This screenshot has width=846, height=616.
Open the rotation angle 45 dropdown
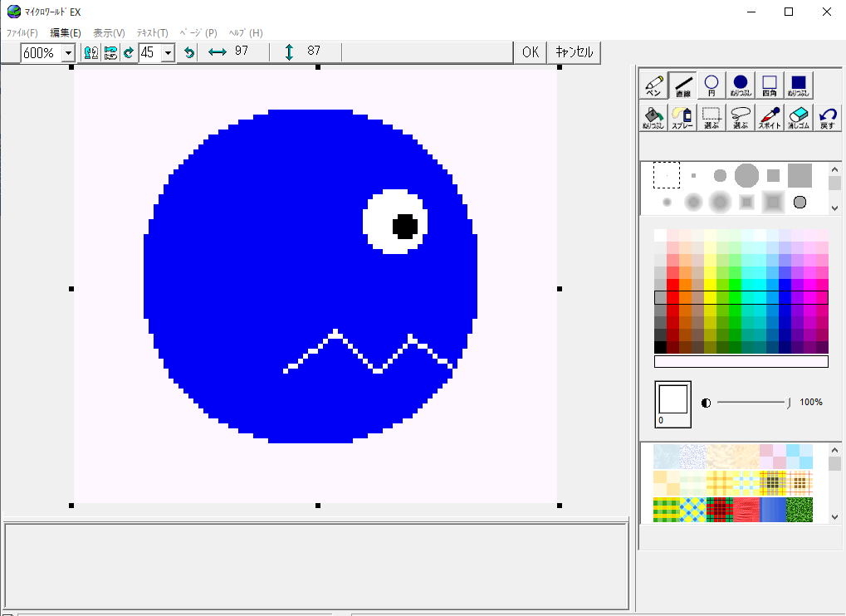tap(169, 53)
